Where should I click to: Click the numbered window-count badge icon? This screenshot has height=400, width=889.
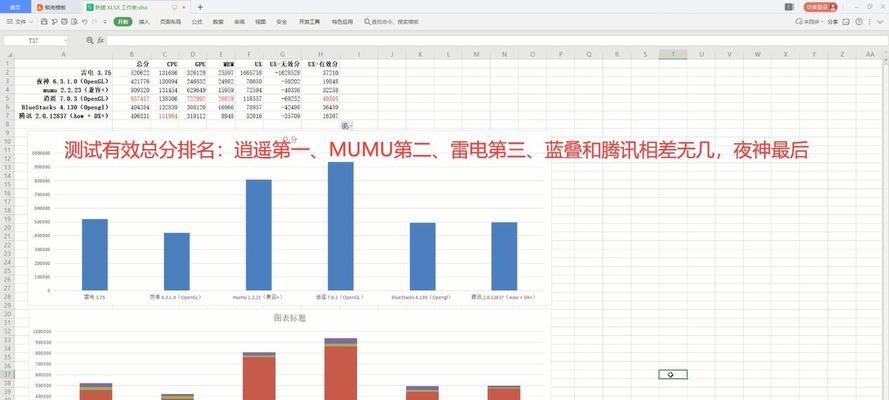789,7
